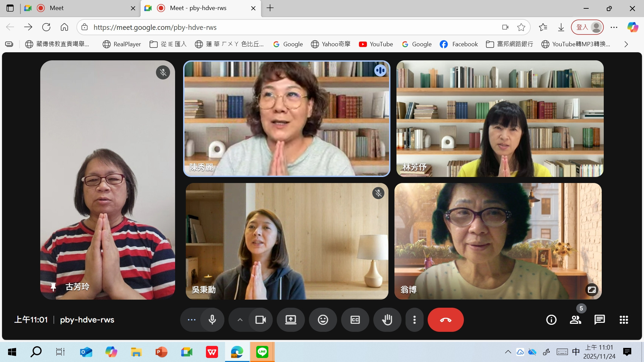Open LINE app from taskbar

[262, 352]
